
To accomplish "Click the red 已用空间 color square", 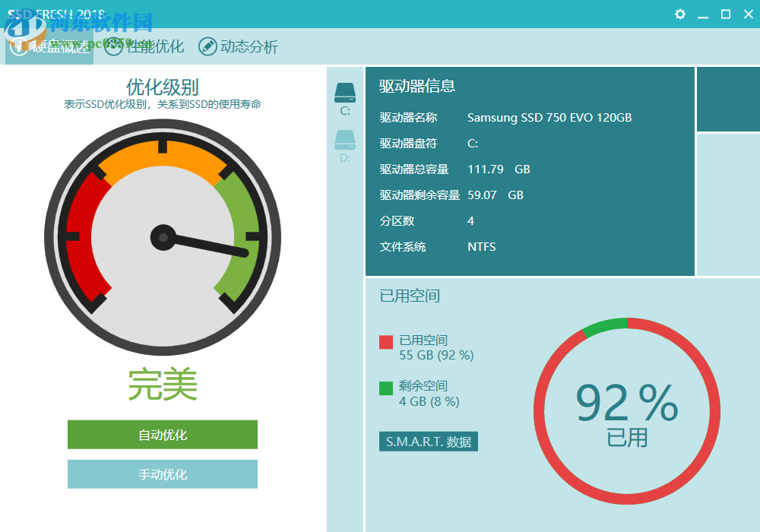I will coord(385,342).
